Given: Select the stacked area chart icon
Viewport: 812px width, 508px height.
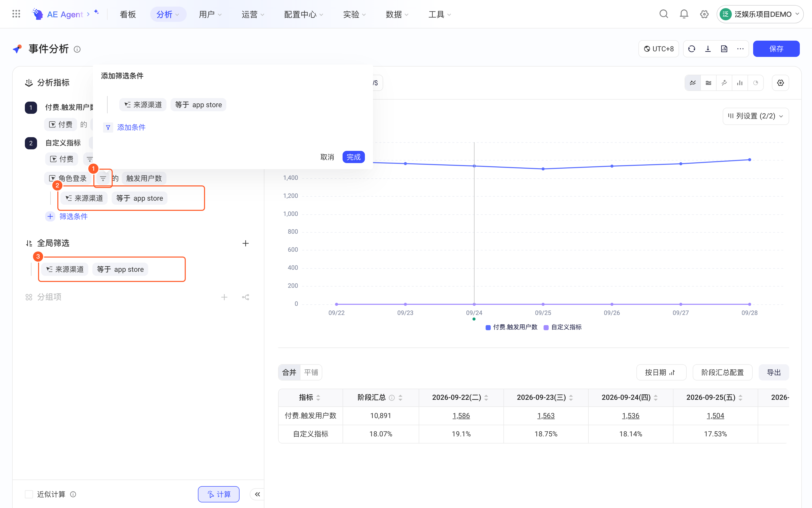Looking at the screenshot, I should (x=708, y=83).
